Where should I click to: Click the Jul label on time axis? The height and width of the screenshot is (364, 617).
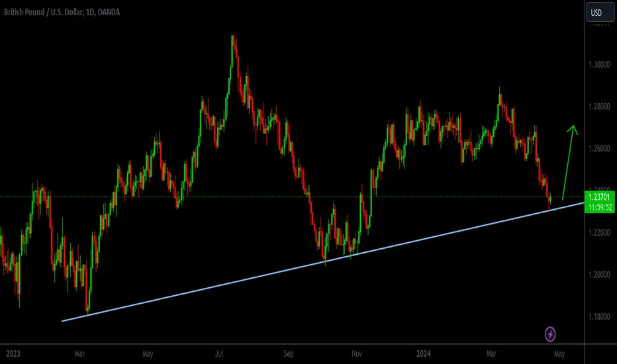pyautogui.click(x=219, y=354)
